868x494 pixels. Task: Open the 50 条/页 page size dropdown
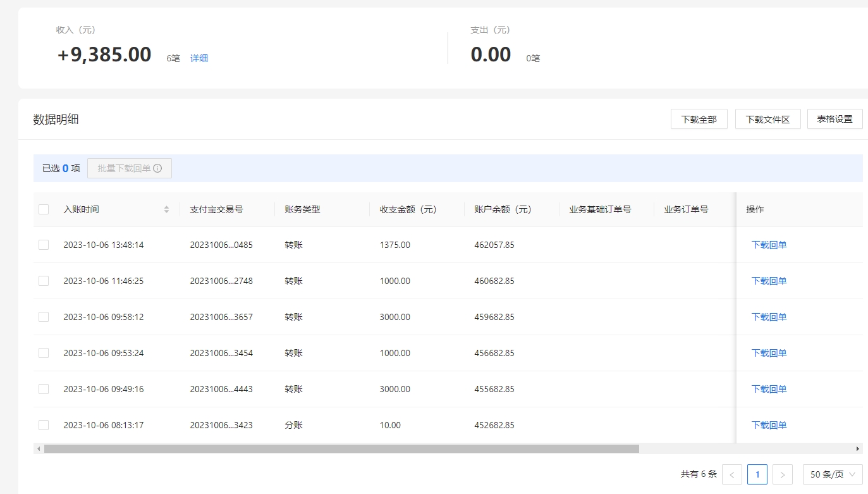pos(833,474)
